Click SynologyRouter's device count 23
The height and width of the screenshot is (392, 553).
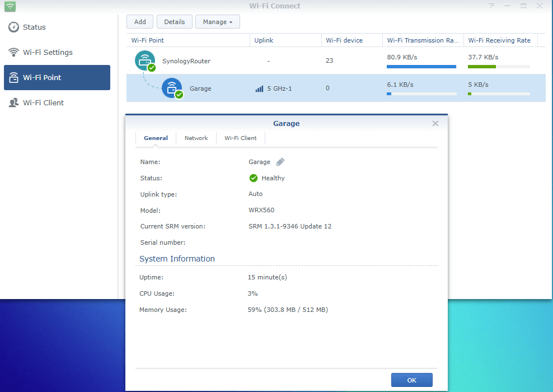[x=330, y=60]
